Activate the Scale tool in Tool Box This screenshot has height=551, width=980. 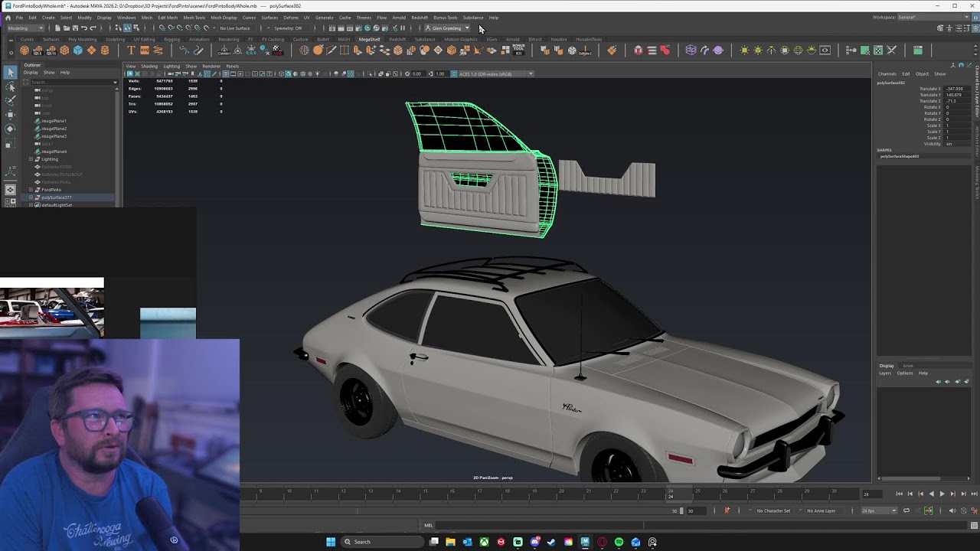tap(11, 143)
